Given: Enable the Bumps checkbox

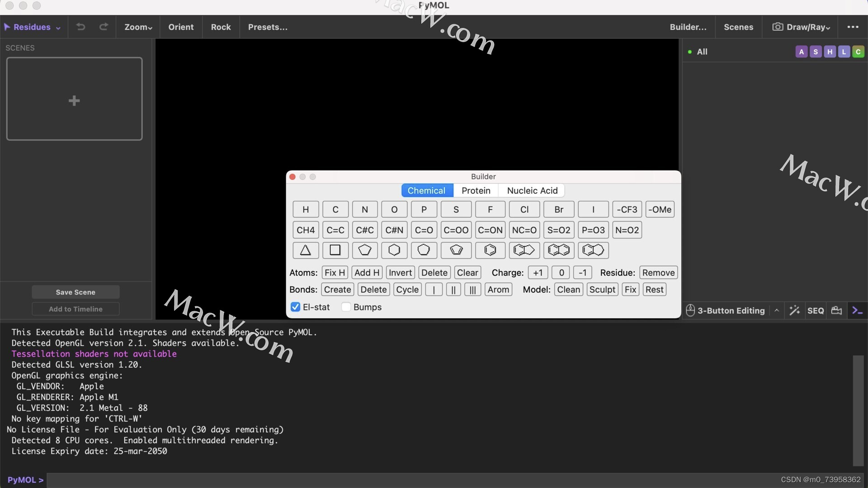Looking at the screenshot, I should coord(346,307).
